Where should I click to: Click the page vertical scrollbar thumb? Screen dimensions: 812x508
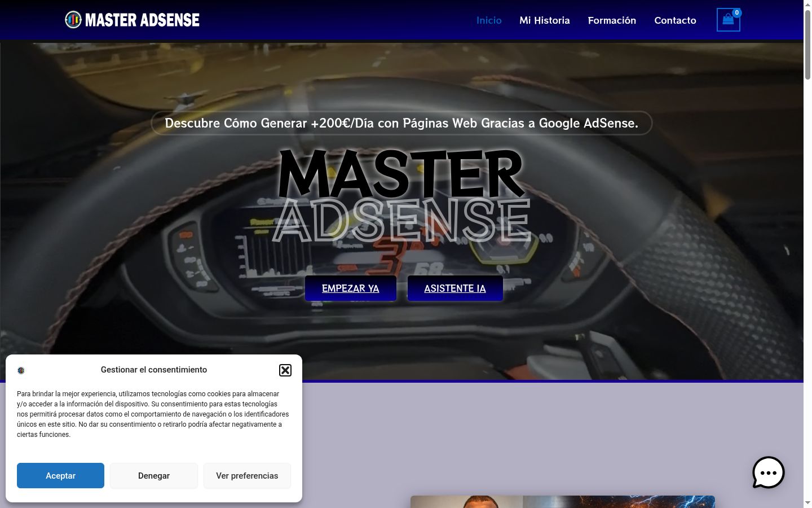[x=807, y=45]
